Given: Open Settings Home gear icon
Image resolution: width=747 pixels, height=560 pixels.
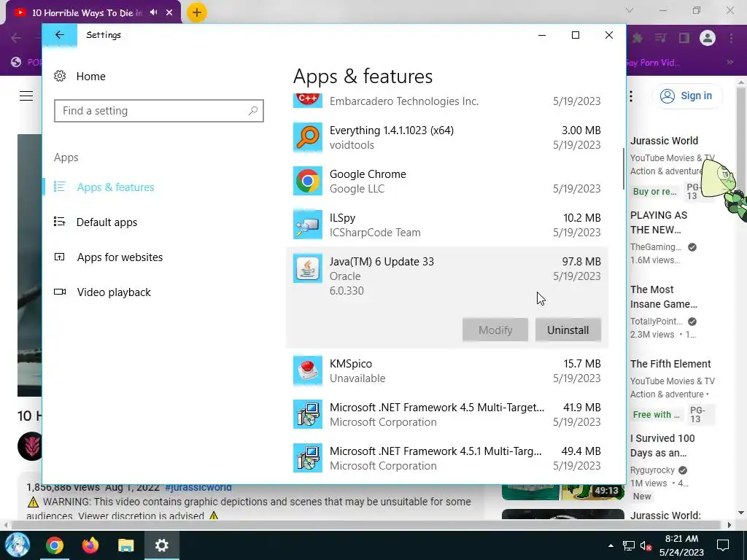Looking at the screenshot, I should coord(60,76).
